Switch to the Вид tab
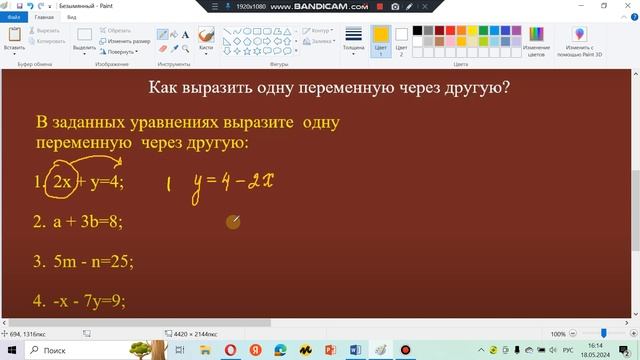The width and height of the screenshot is (640, 360). (71, 17)
